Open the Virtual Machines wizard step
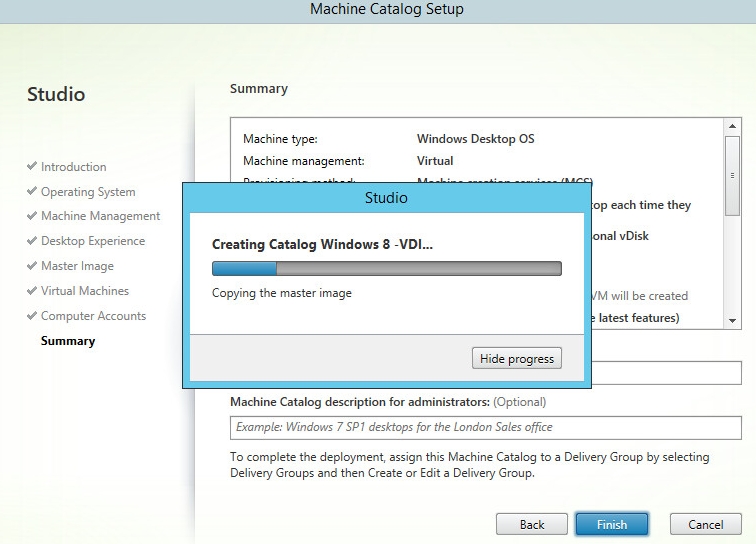 click(x=85, y=291)
